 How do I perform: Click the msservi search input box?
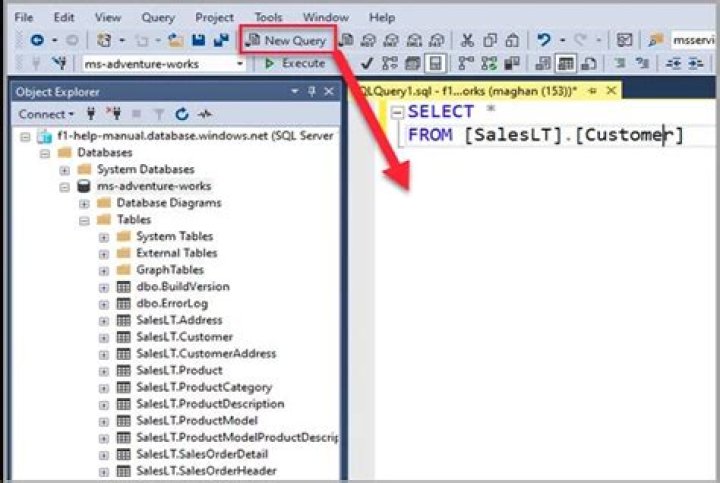tap(692, 40)
